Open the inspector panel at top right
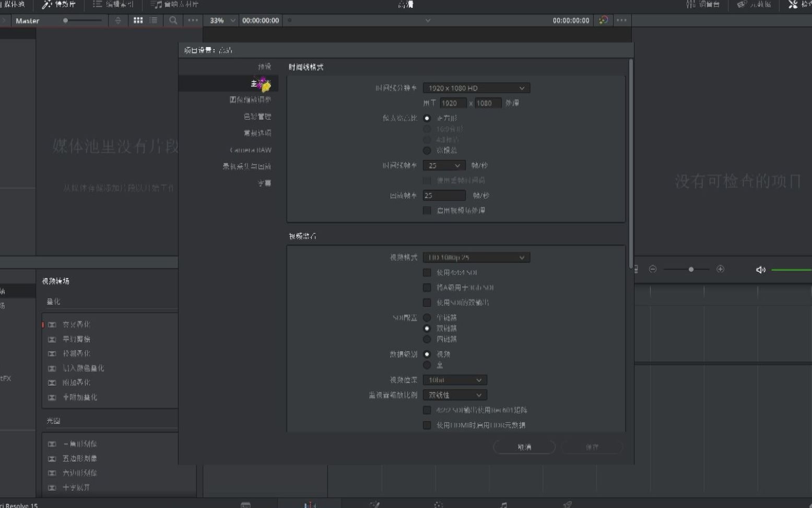Screen dimensions: 812x508 (799, 5)
